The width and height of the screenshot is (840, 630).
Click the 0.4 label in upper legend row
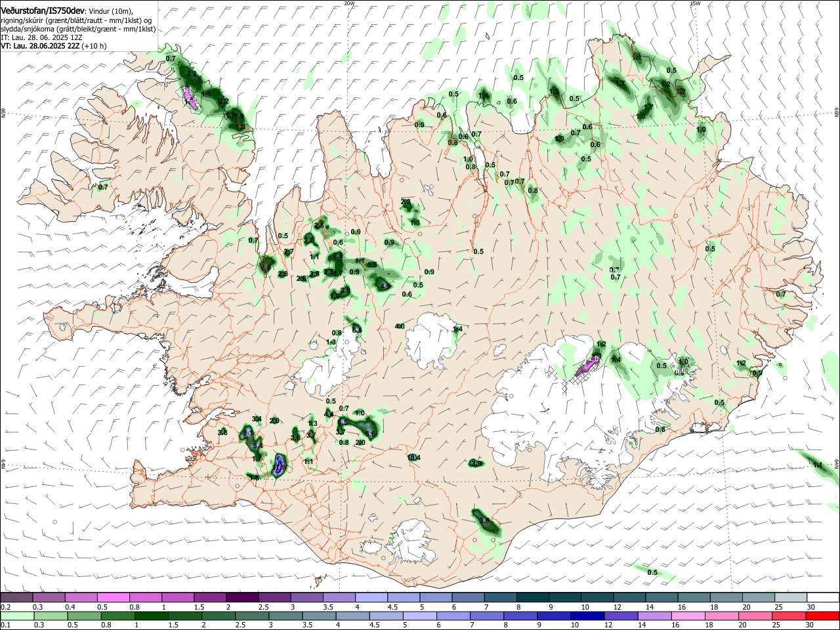click(x=70, y=607)
